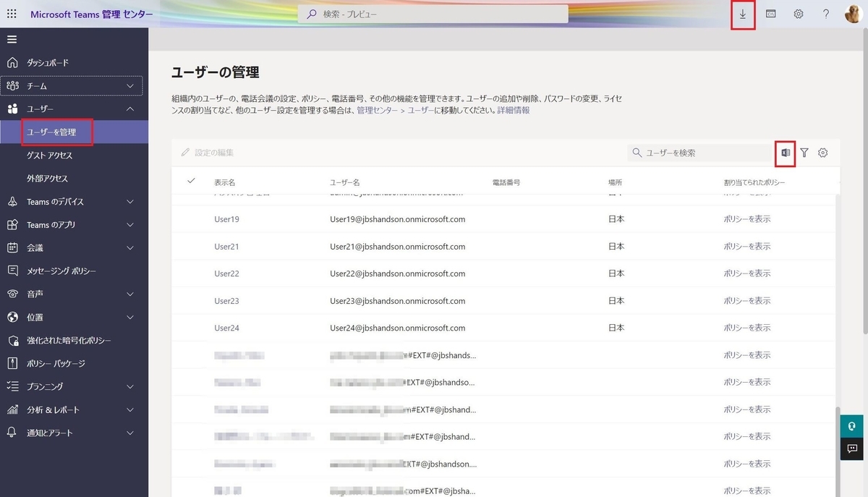Click the Meetings calendar icon

(x=12, y=247)
